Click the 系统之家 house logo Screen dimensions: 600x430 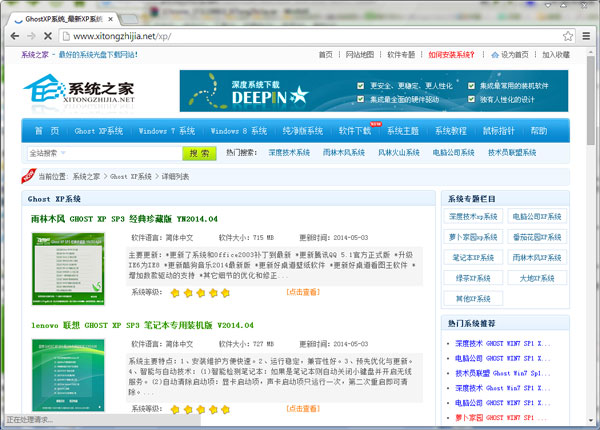(79, 90)
